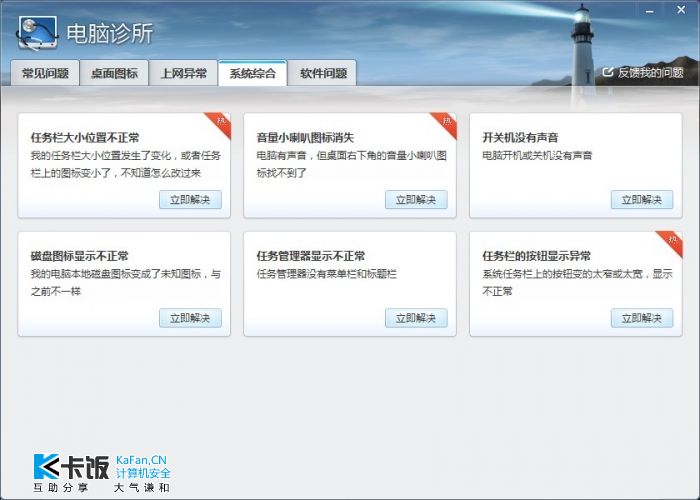700x500 pixels.
Task: Select the 系统综合 tab
Action: click(x=252, y=73)
